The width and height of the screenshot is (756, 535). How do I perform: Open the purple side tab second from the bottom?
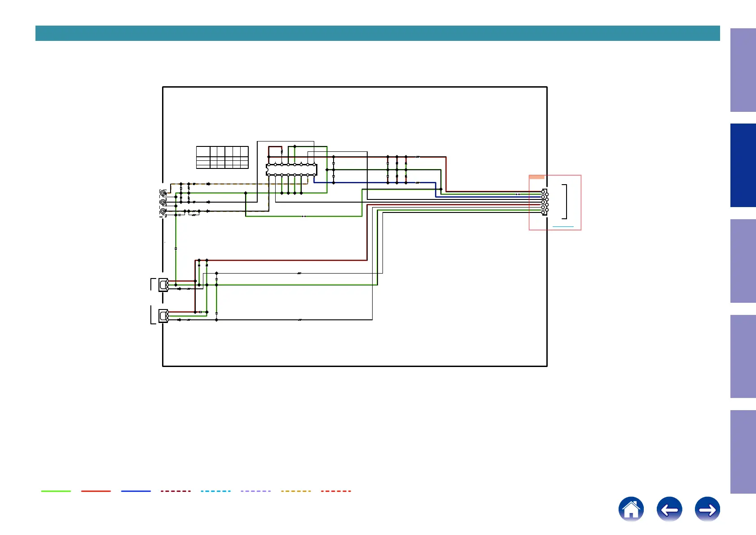pos(743,357)
